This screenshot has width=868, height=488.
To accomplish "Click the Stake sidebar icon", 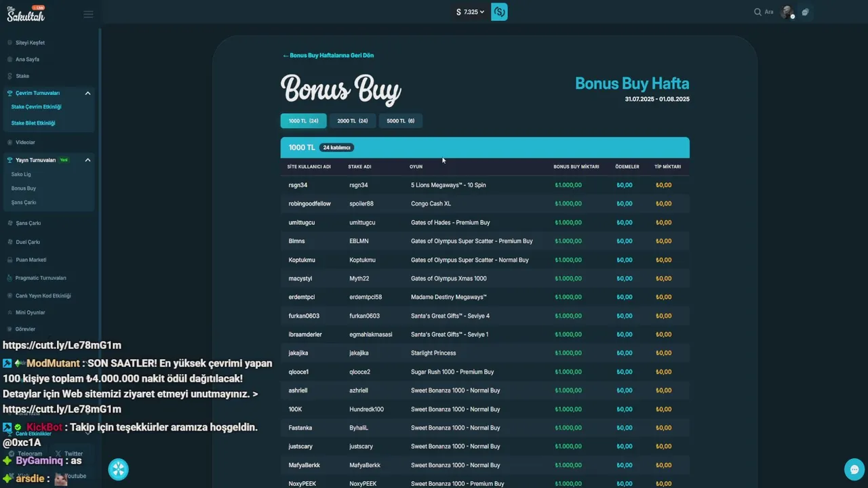I will point(10,77).
